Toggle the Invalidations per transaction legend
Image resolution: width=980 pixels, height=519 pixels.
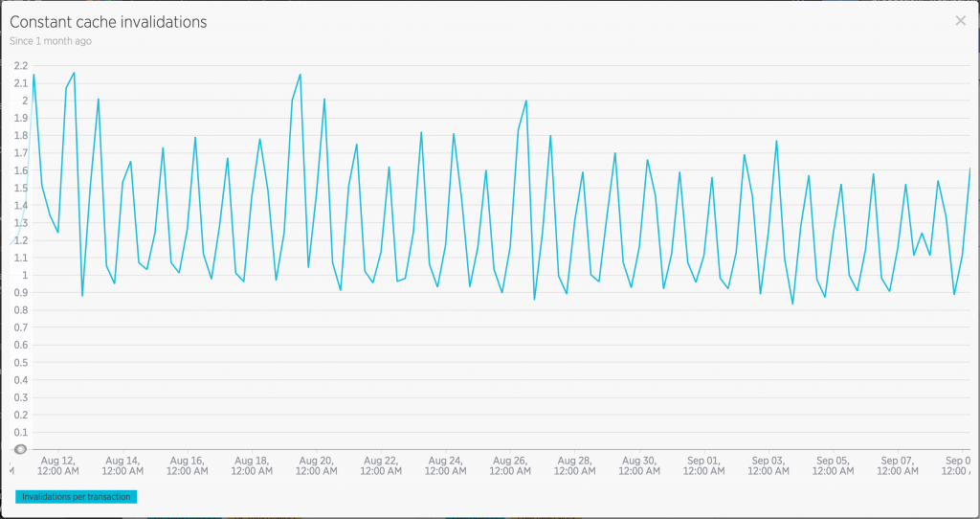(x=77, y=496)
